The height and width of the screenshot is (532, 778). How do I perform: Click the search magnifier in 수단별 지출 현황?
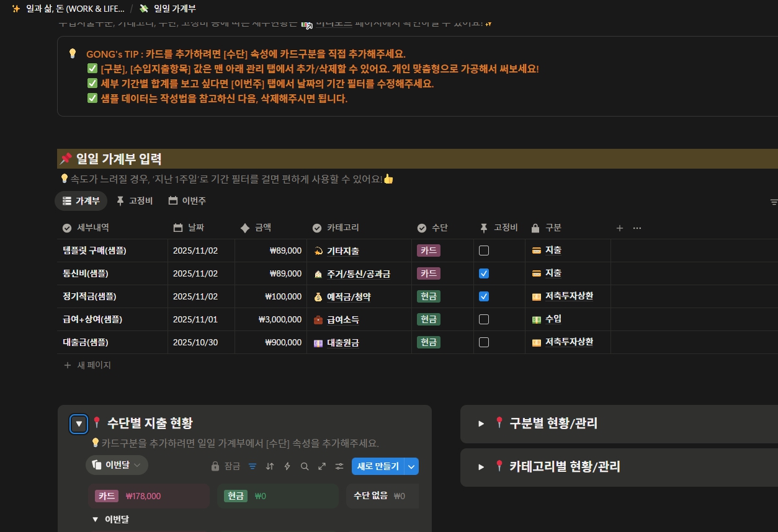tap(305, 466)
